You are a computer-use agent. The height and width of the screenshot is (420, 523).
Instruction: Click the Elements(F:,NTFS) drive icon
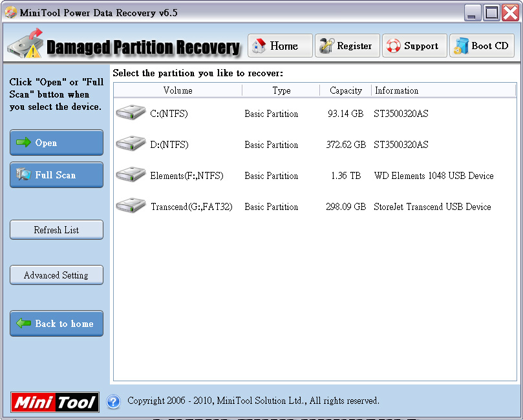pyautogui.click(x=131, y=174)
